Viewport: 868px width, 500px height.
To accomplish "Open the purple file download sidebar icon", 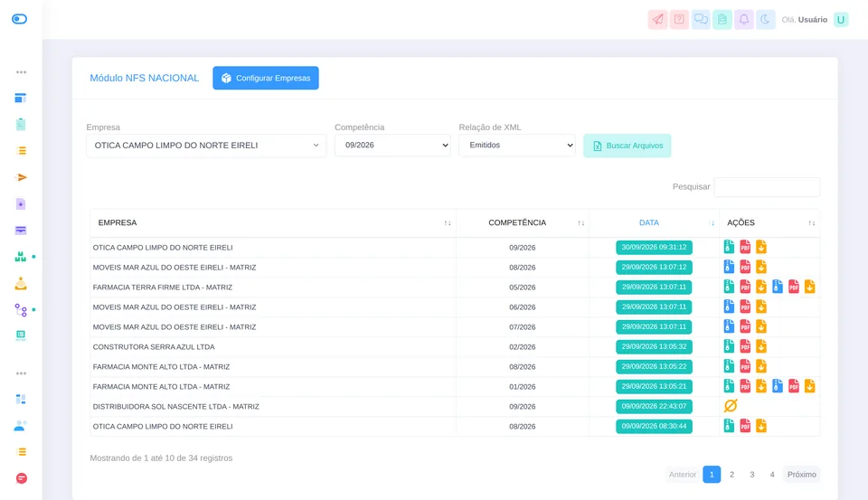I will click(x=21, y=203).
